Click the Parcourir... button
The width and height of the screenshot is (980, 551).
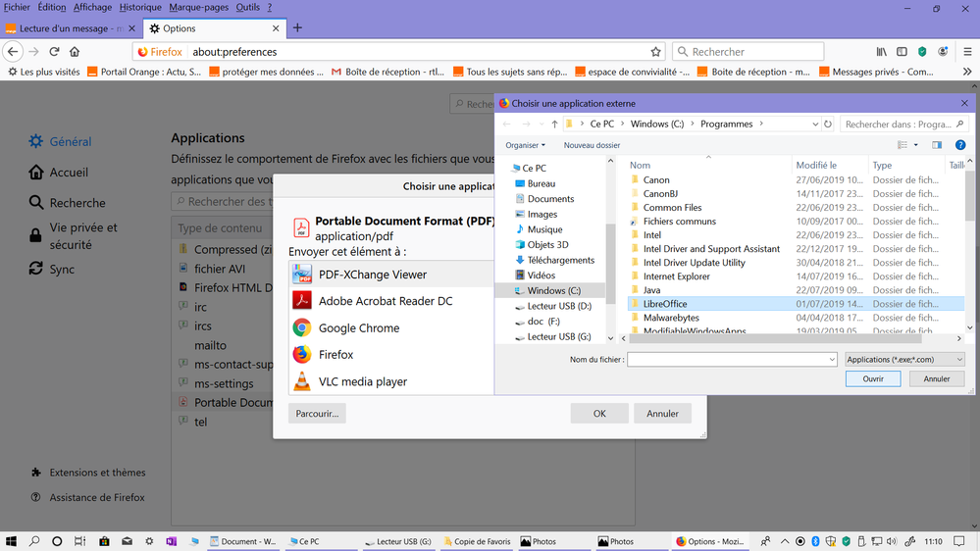pos(317,414)
